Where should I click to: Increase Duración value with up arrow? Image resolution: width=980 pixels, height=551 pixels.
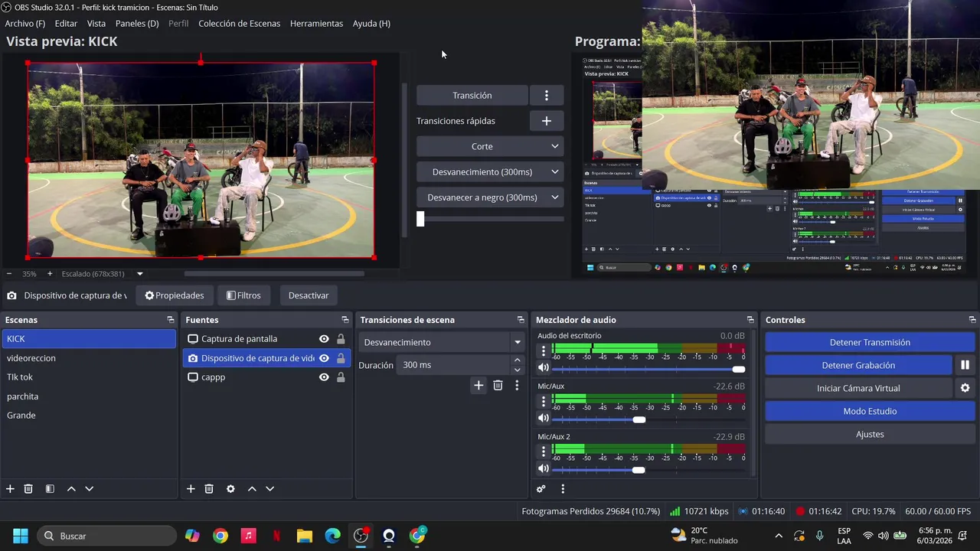pos(518,360)
